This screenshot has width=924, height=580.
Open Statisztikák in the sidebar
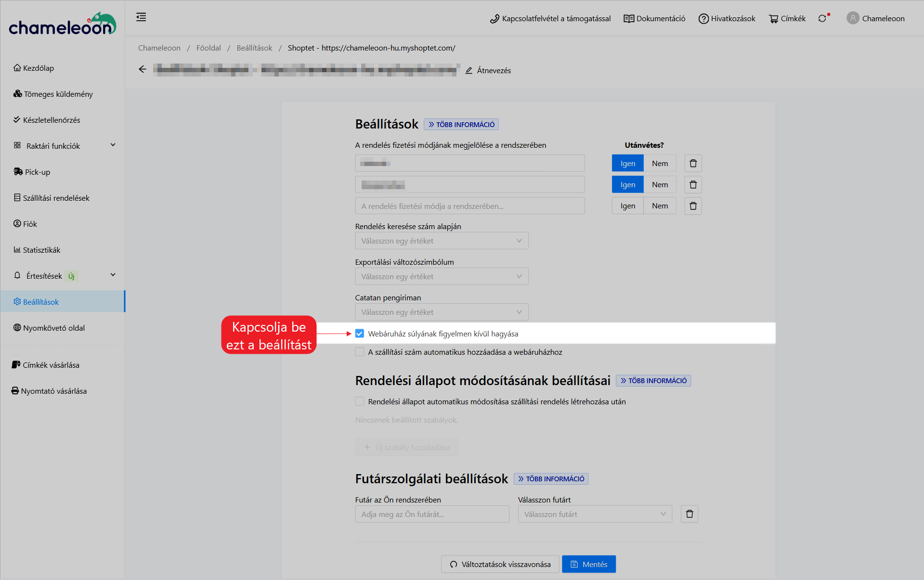[x=41, y=250]
